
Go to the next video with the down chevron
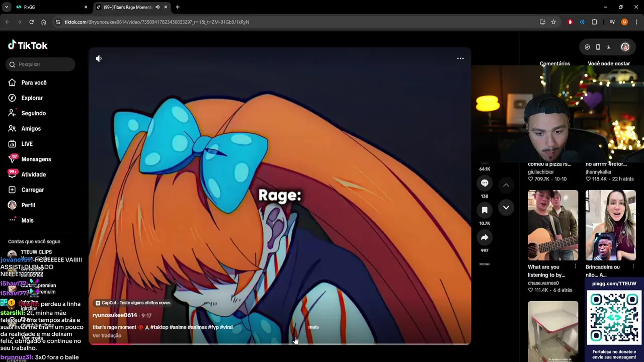(506, 207)
